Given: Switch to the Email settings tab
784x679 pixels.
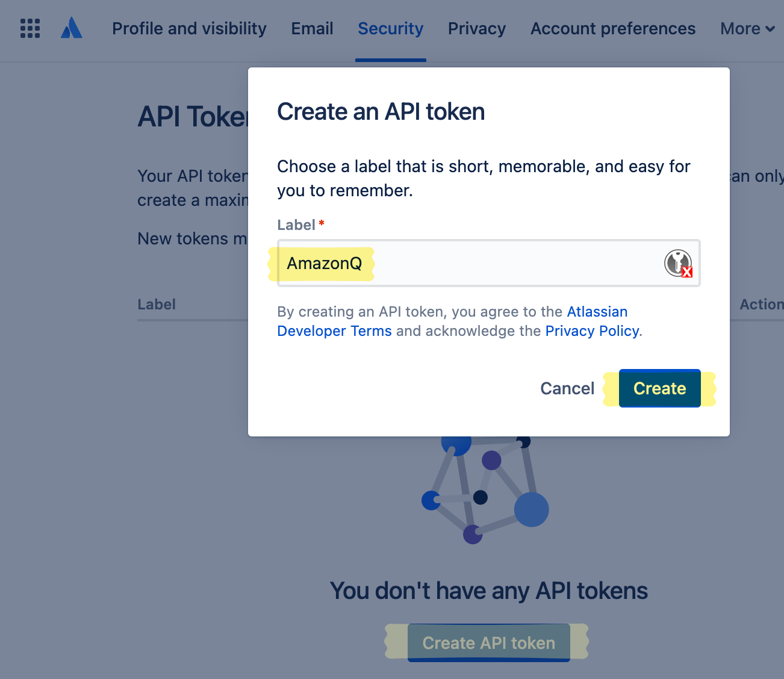Looking at the screenshot, I should point(312,28).
